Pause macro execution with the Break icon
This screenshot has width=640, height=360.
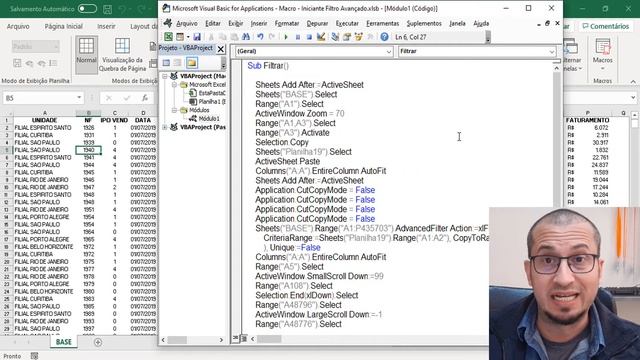298,37
